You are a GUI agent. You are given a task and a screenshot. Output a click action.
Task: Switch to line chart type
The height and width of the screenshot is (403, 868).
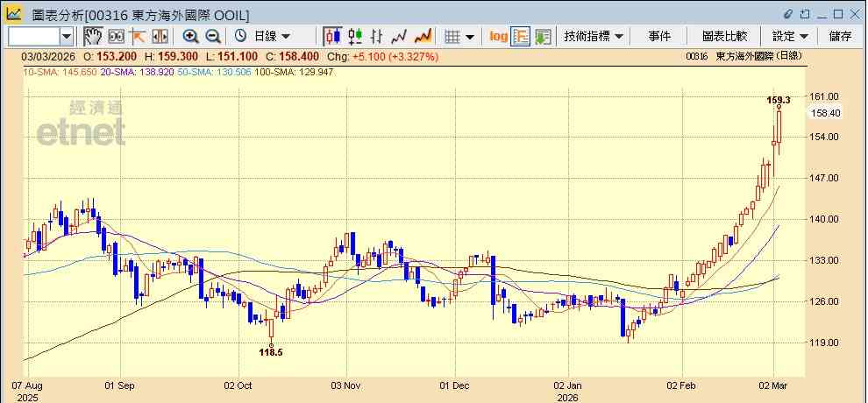(399, 37)
